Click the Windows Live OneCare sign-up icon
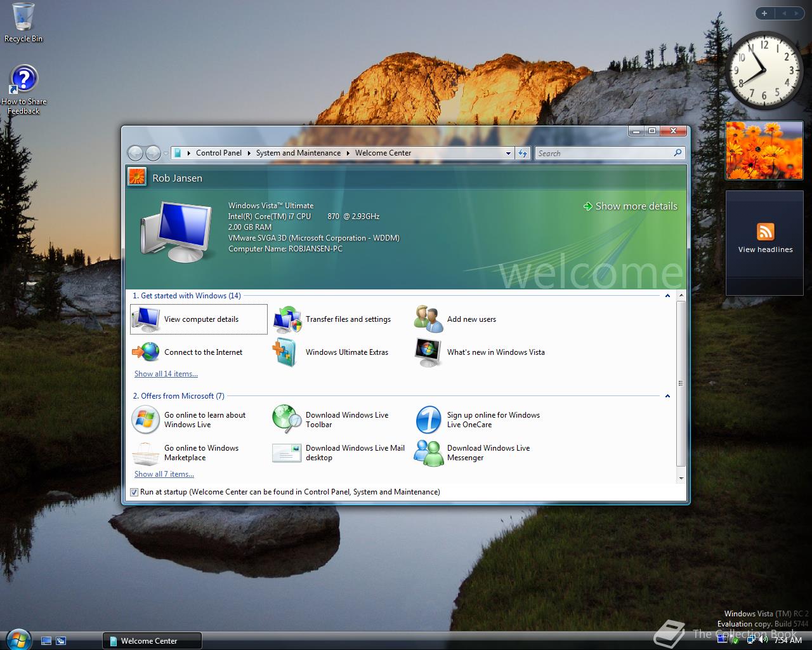 [x=428, y=420]
